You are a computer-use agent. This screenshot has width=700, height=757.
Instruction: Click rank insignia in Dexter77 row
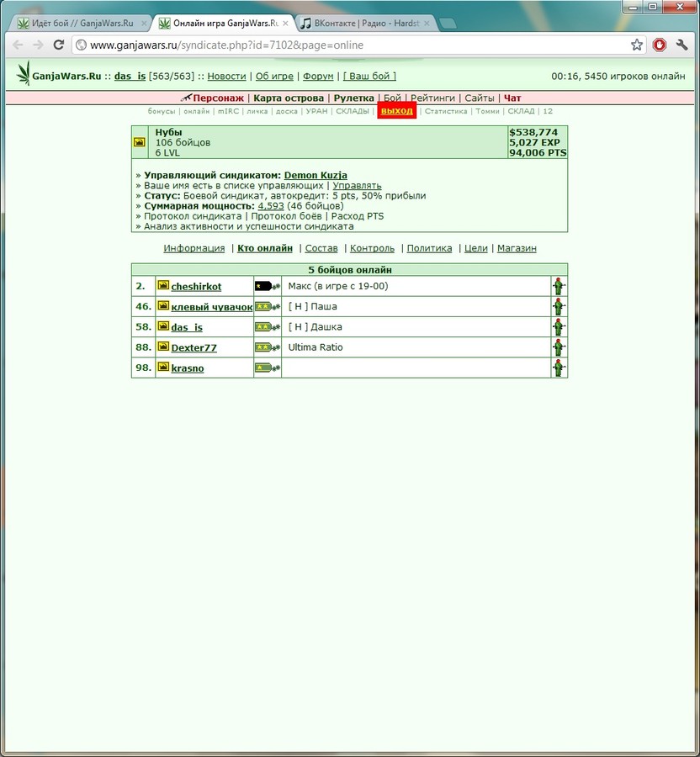(x=267, y=347)
